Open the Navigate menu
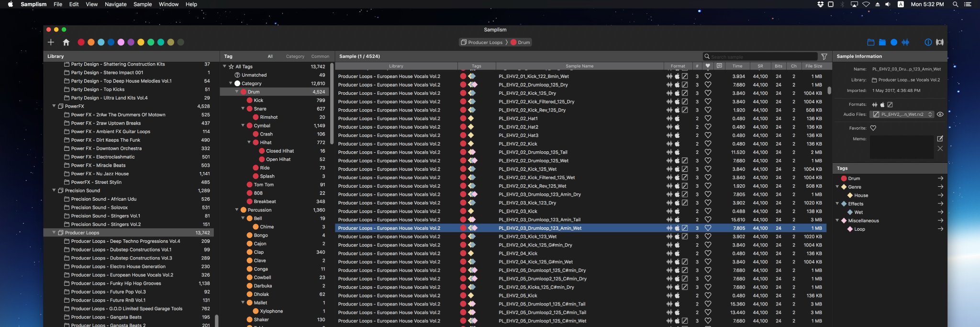Screen dimensions: 980x327 [116, 4]
